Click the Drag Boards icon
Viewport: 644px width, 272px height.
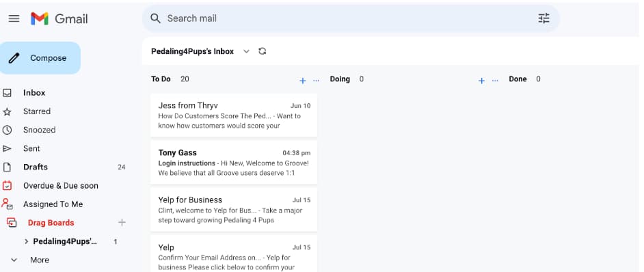point(12,223)
